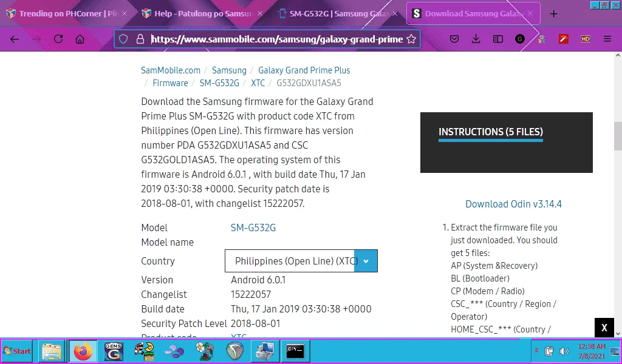Click the scrollbar up arrow
The width and height of the screenshot is (622, 364).
tap(618, 56)
